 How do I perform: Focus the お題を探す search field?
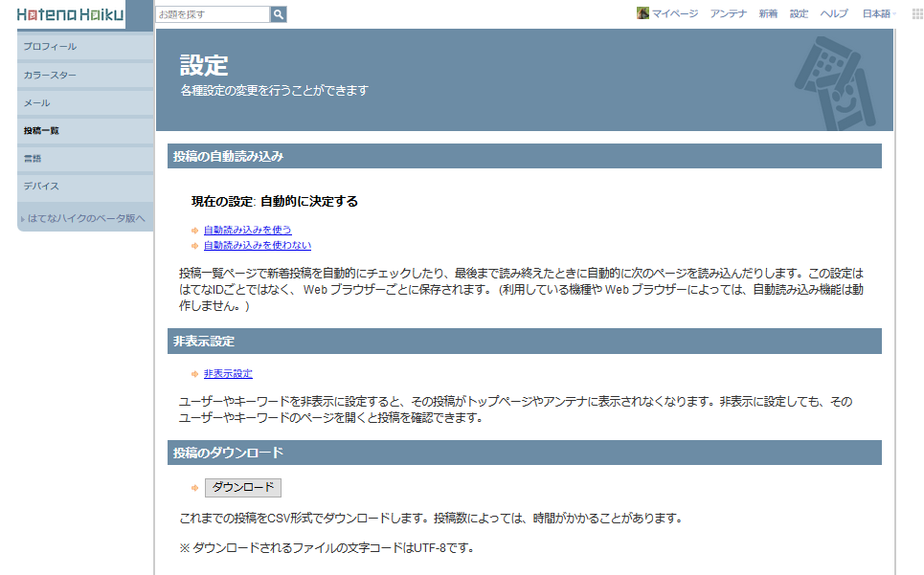pyautogui.click(x=213, y=14)
